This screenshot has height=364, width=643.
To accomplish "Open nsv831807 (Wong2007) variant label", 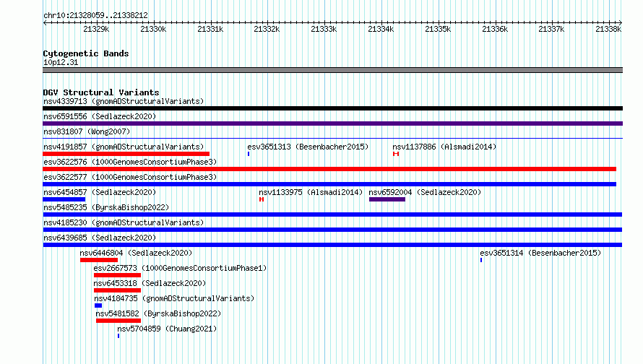I will (x=87, y=131).
